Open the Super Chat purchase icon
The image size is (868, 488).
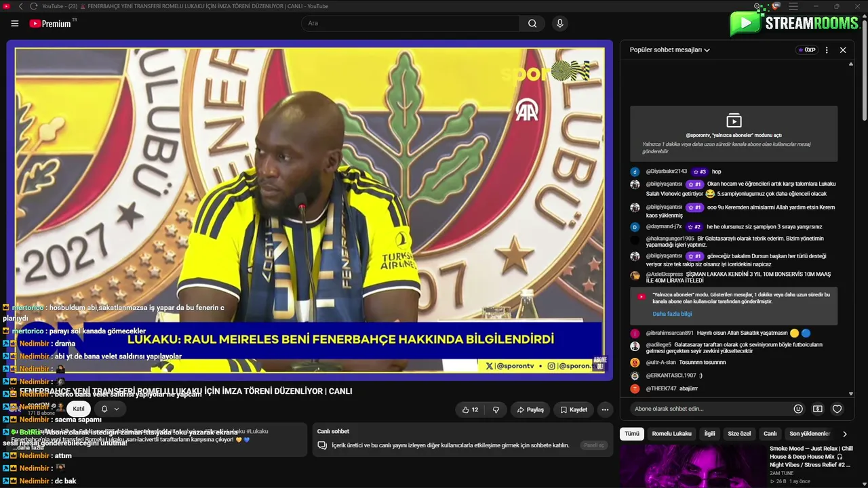(x=818, y=409)
